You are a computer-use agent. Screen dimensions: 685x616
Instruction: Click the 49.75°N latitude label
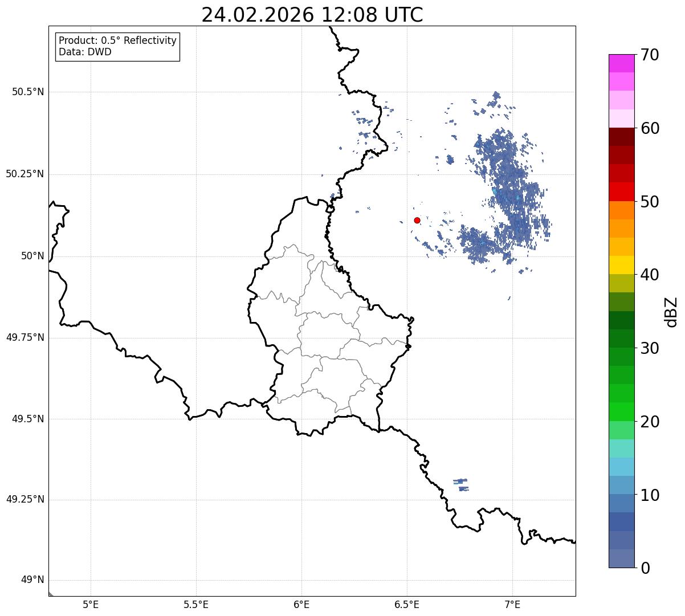pyautogui.click(x=25, y=337)
